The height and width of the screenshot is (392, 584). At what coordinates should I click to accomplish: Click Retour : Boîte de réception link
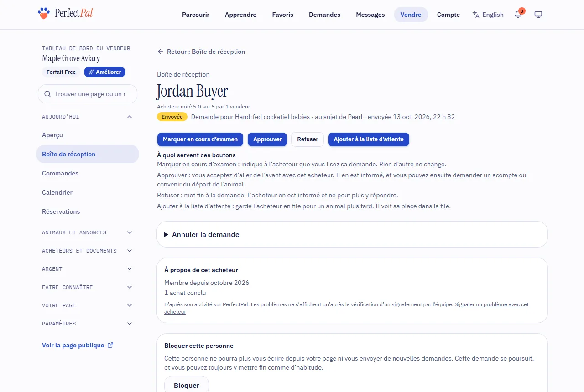(201, 52)
